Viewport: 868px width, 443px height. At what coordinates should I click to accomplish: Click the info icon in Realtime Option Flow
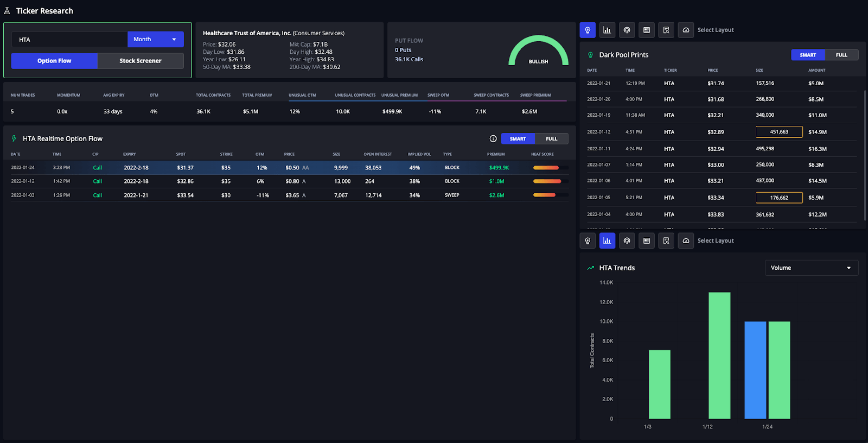point(493,139)
